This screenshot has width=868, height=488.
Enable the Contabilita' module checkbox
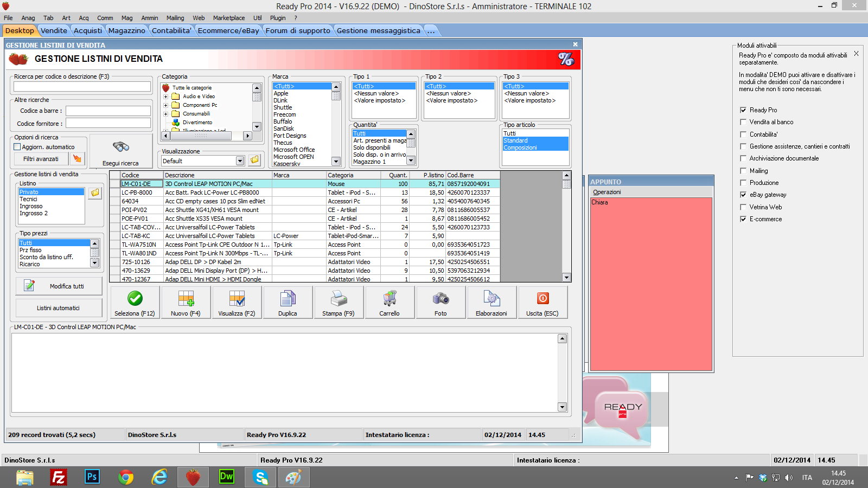[743, 134]
